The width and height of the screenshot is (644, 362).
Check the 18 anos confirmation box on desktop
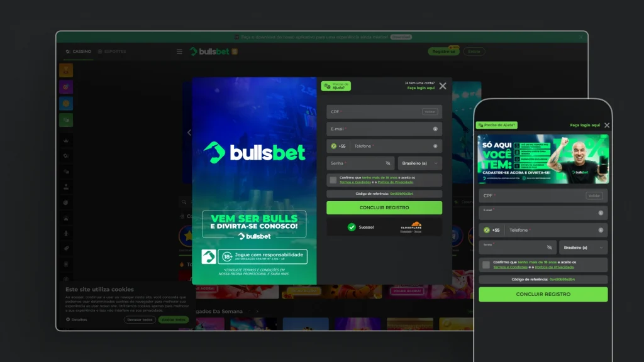tap(333, 180)
